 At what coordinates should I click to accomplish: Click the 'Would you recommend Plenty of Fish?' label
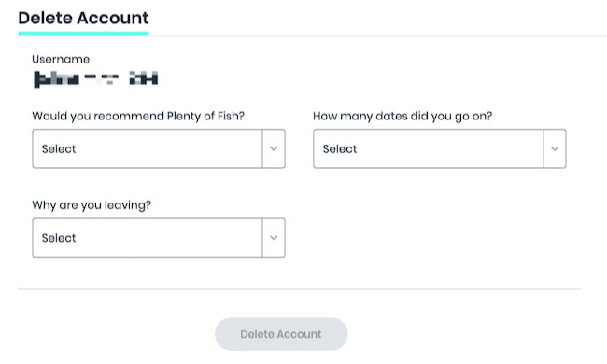pyautogui.click(x=138, y=116)
